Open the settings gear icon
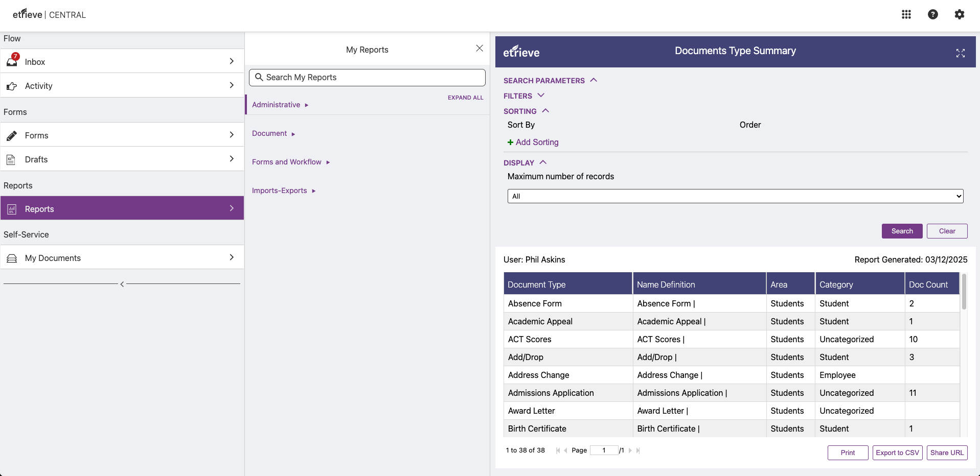The image size is (980, 476). [960, 14]
